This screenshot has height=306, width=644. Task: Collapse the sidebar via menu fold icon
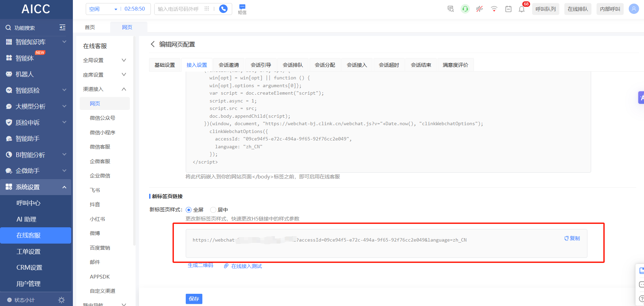pyautogui.click(x=62, y=27)
